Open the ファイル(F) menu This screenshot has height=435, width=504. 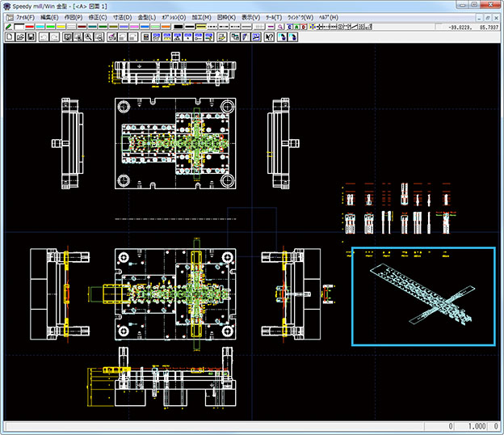click(25, 16)
